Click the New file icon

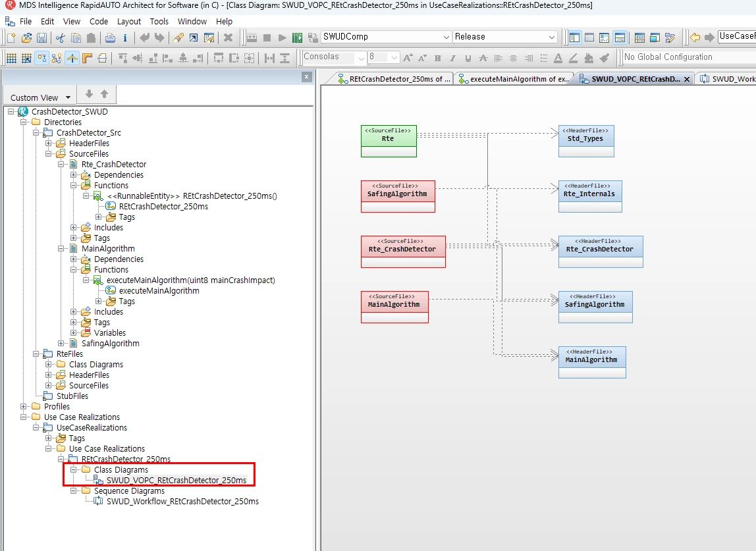11,38
